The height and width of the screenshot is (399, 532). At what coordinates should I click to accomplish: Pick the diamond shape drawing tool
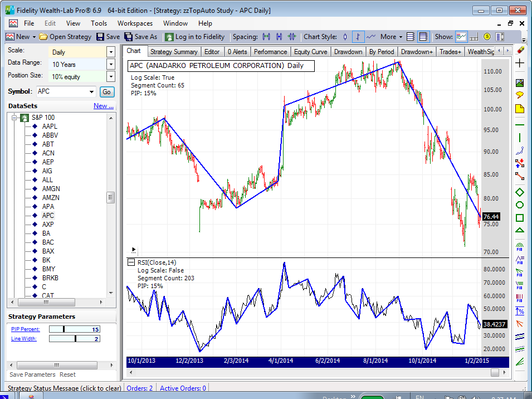[x=520, y=192]
